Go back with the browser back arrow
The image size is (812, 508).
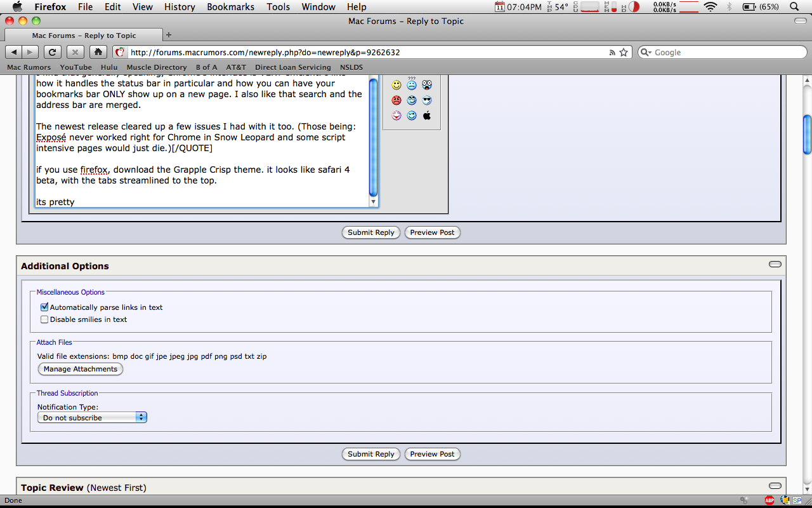[14, 52]
